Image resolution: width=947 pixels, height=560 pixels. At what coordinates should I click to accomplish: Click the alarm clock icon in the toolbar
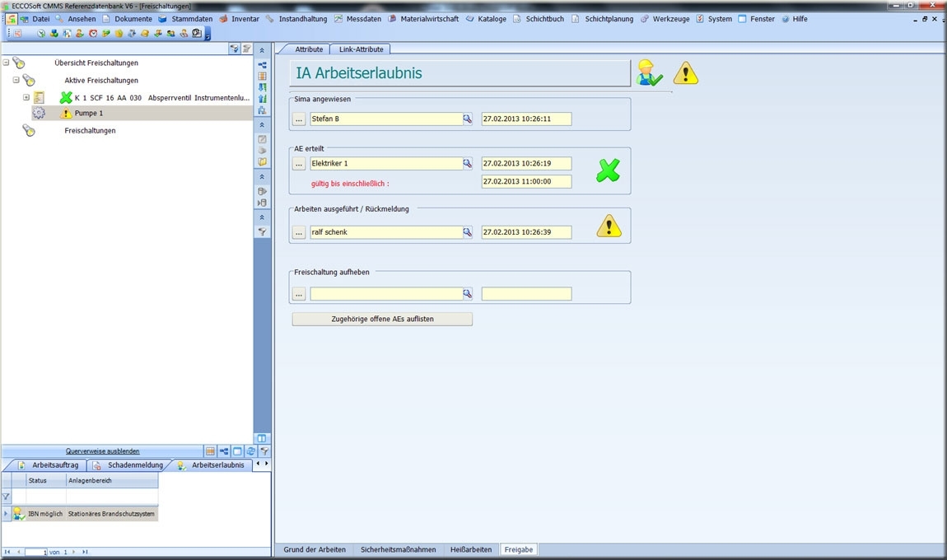(x=93, y=33)
